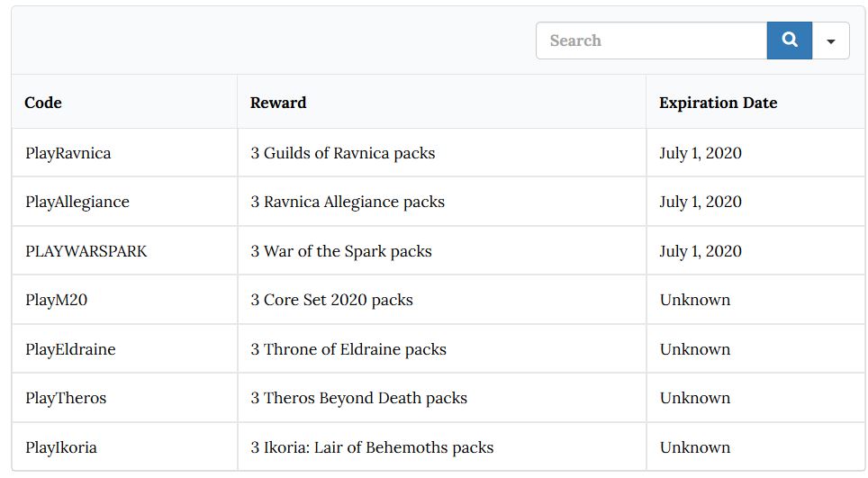Select the PlayAllegiance code cell
This screenshot has height=478, width=868.
click(x=77, y=202)
